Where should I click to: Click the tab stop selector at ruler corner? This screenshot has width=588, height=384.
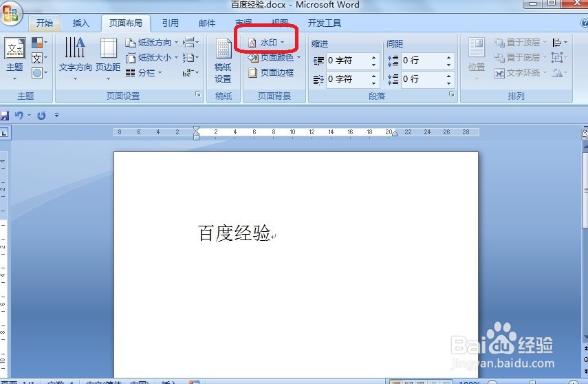(4, 133)
